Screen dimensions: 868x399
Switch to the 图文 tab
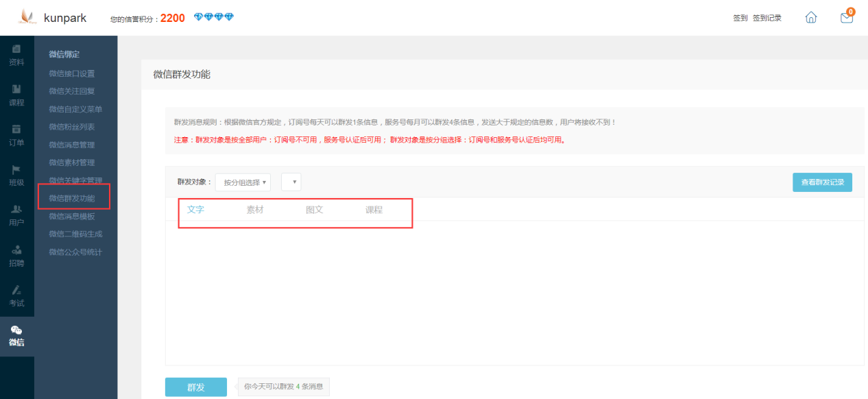click(315, 210)
